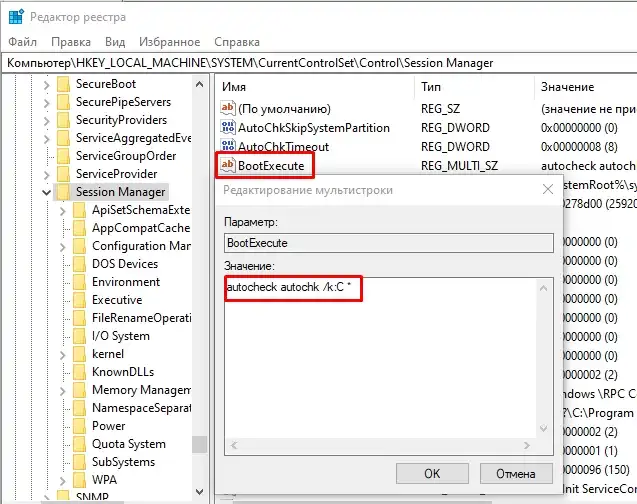Select the Executive folder icon
The width and height of the screenshot is (637, 504).
[x=79, y=300]
